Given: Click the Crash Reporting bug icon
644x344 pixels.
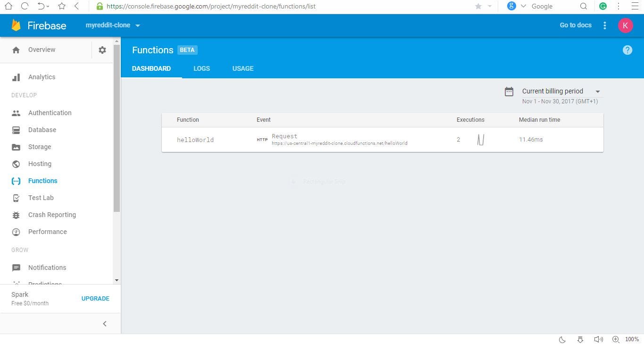Looking at the screenshot, I should (x=16, y=215).
